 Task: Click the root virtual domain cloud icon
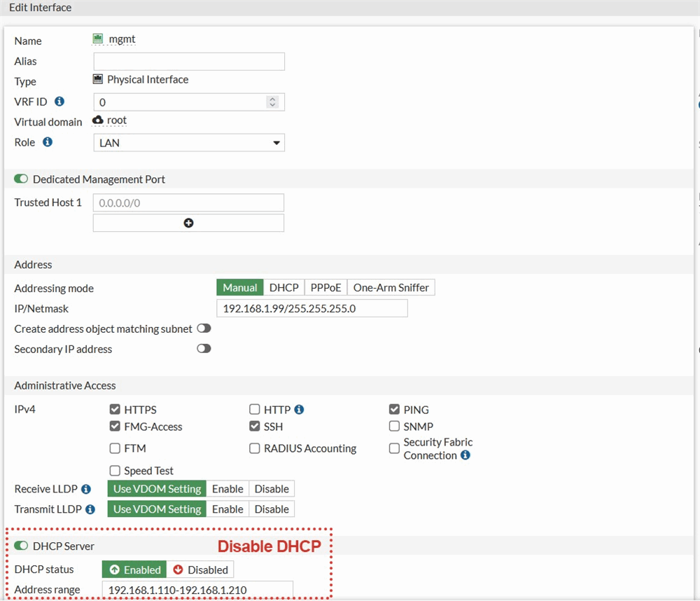coord(98,120)
